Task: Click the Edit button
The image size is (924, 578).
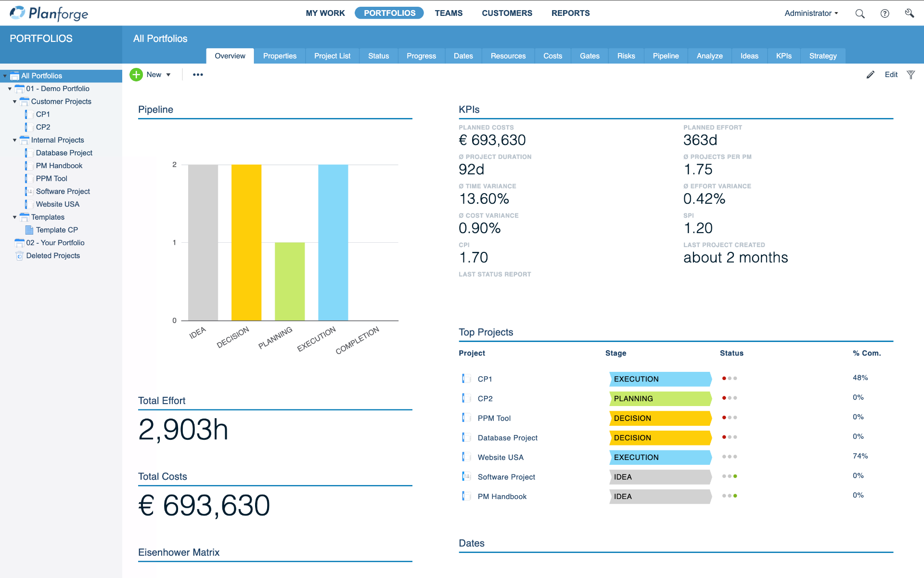Action: tap(891, 75)
